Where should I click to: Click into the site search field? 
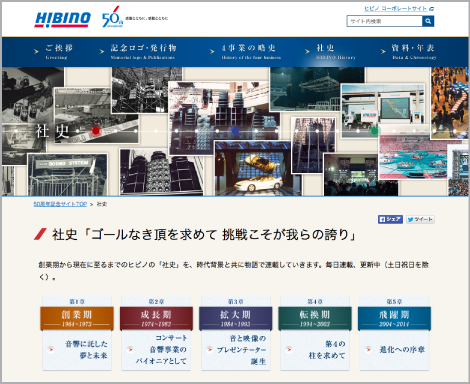click(384, 21)
